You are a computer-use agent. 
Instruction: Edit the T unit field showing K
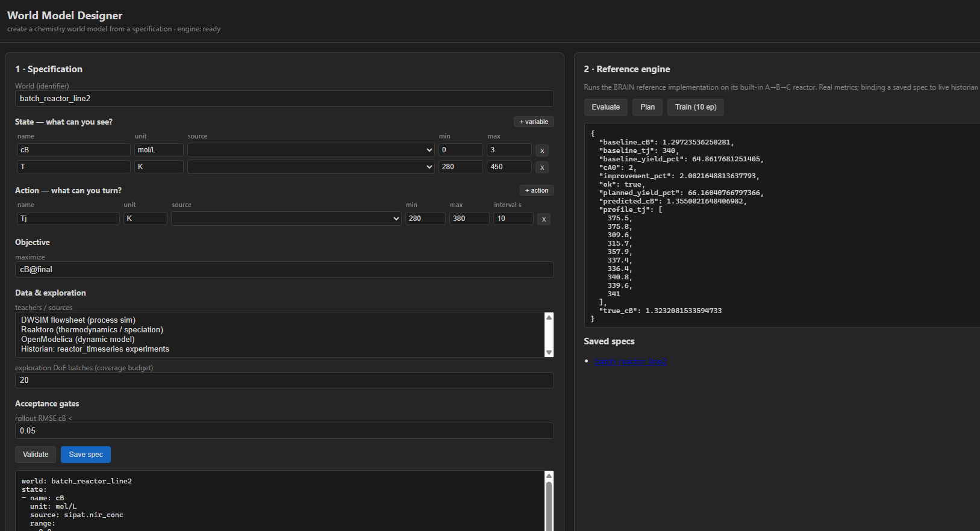coord(159,167)
